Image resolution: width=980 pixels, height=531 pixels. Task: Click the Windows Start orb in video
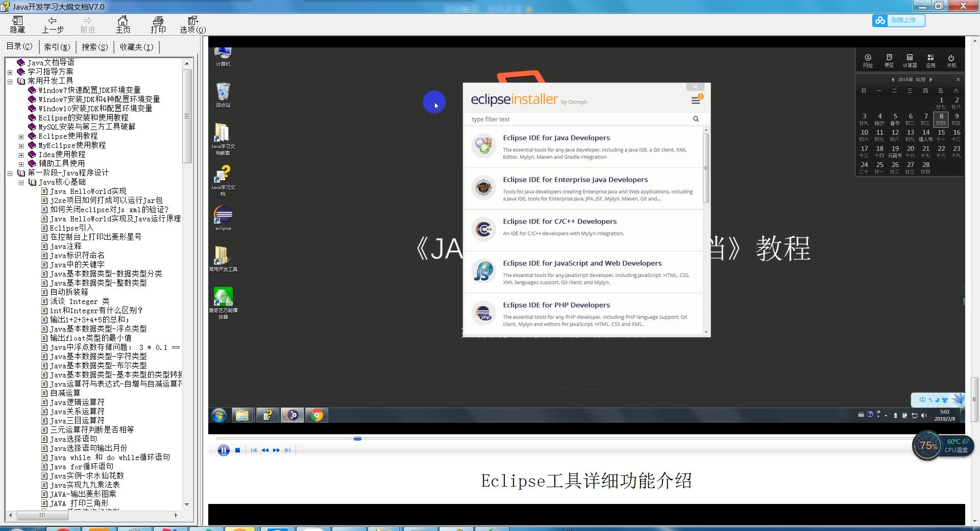(219, 415)
